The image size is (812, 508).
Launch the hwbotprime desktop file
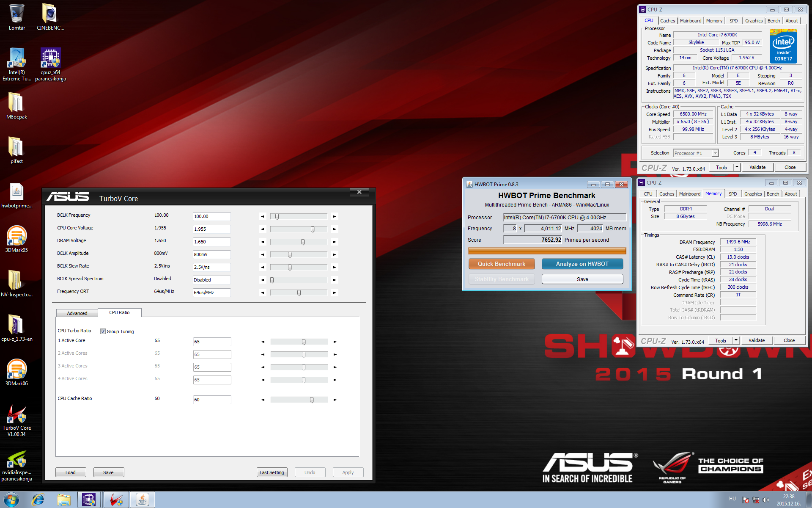(x=16, y=196)
